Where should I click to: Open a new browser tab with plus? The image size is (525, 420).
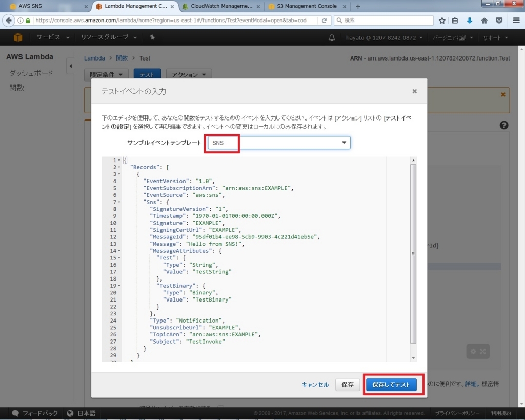click(358, 6)
